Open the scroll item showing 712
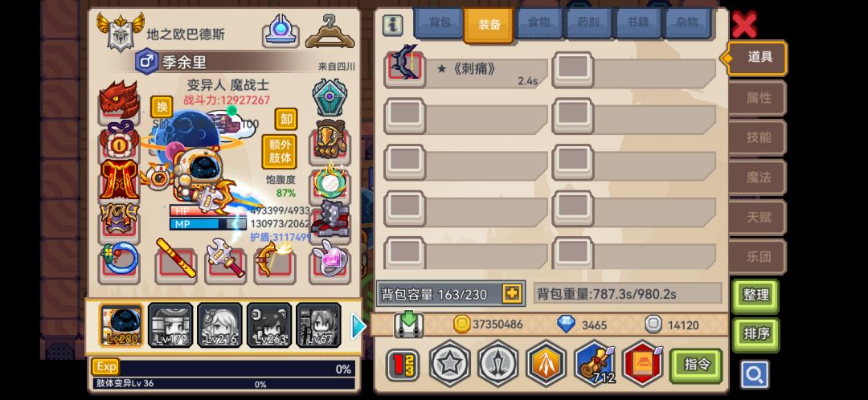868x400 pixels. point(595,364)
